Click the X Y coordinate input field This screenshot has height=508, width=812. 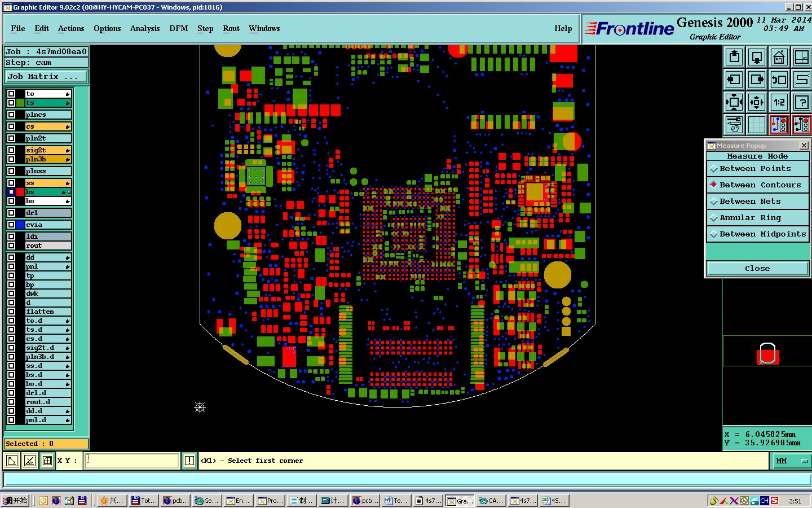point(133,461)
